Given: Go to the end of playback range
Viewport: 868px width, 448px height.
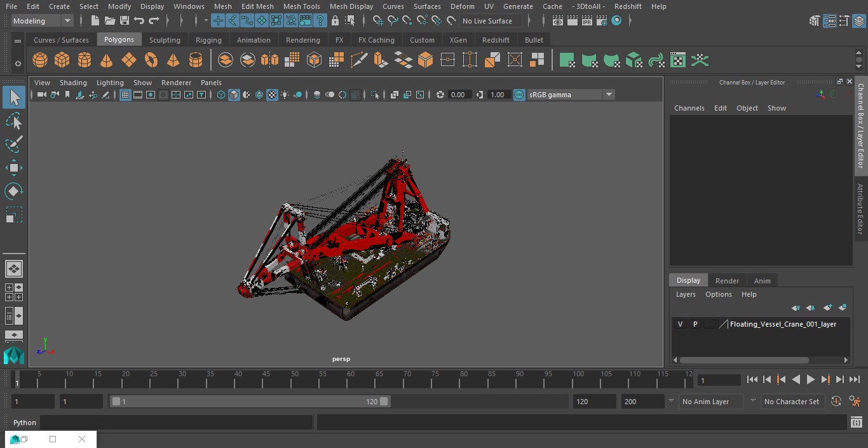Looking at the screenshot, I should click(855, 379).
